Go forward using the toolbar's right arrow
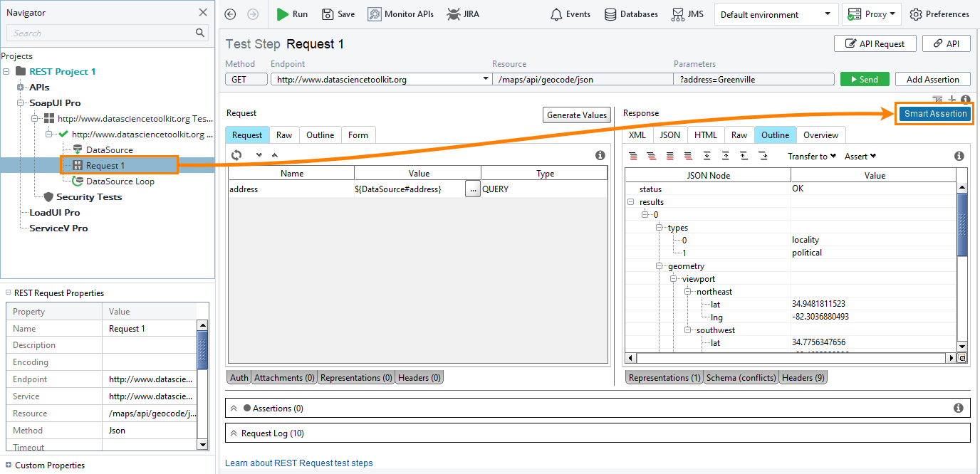 point(252,14)
